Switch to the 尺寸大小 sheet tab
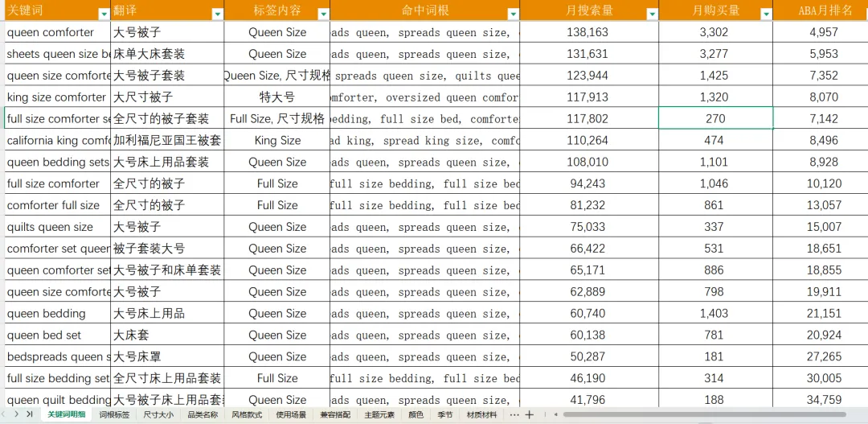The width and height of the screenshot is (868, 424). (158, 414)
